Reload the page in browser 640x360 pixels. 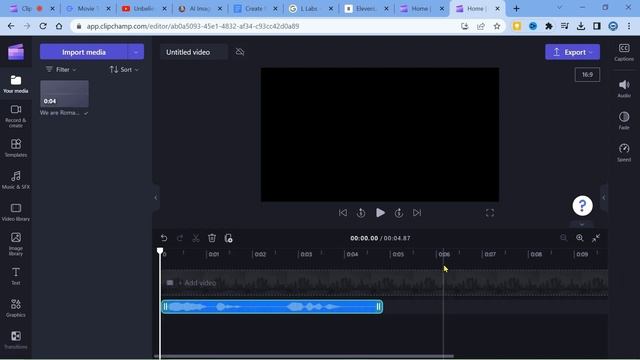tap(43, 26)
